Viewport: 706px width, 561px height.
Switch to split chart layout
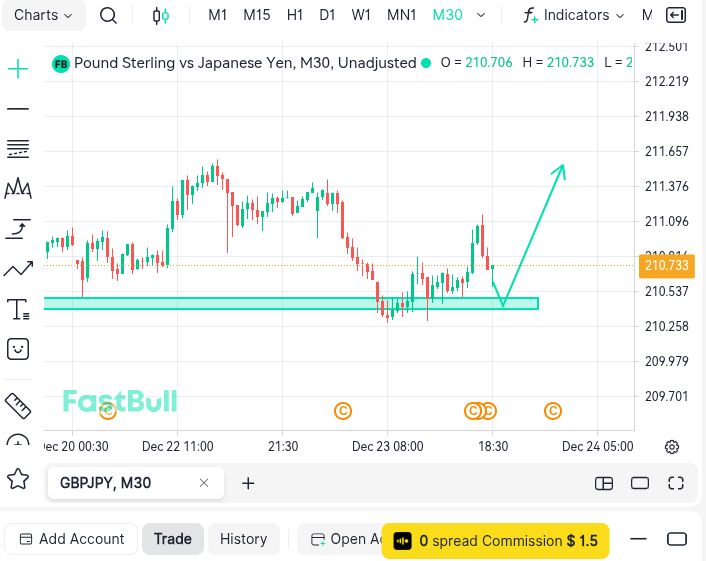[604, 483]
